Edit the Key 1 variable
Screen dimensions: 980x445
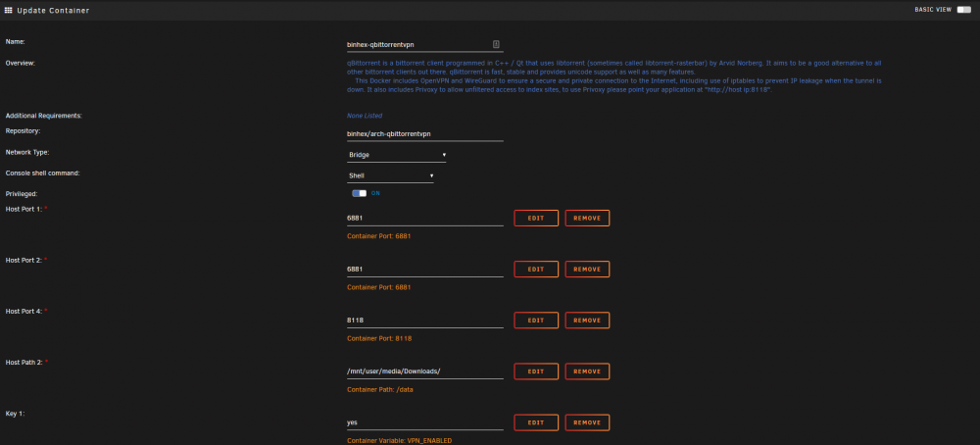(x=536, y=422)
